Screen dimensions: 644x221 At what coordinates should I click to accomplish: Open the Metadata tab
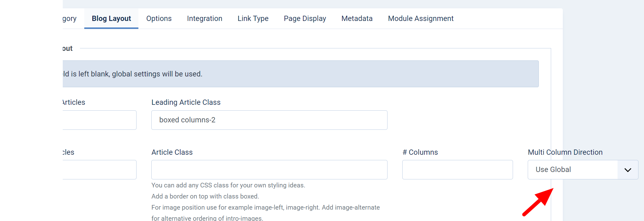click(x=357, y=18)
